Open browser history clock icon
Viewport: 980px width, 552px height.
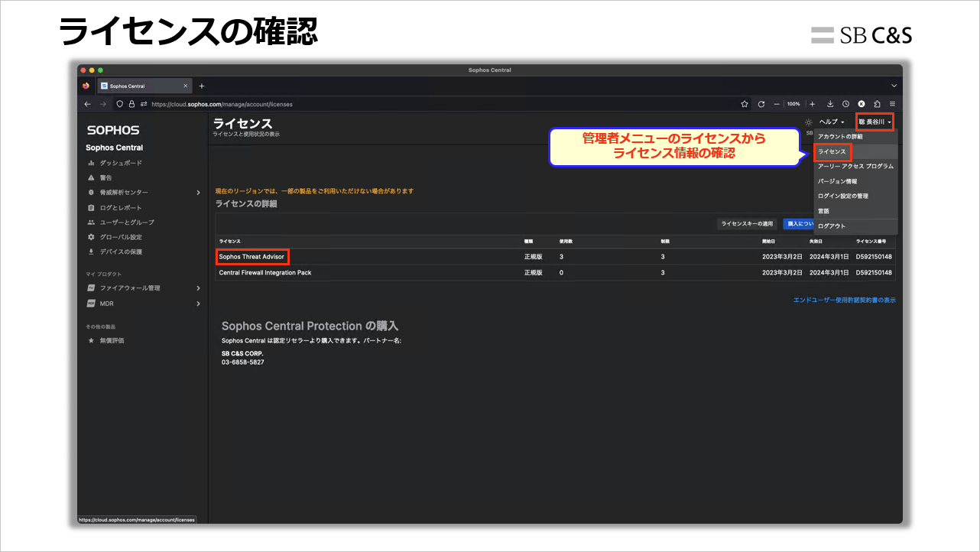click(x=845, y=104)
